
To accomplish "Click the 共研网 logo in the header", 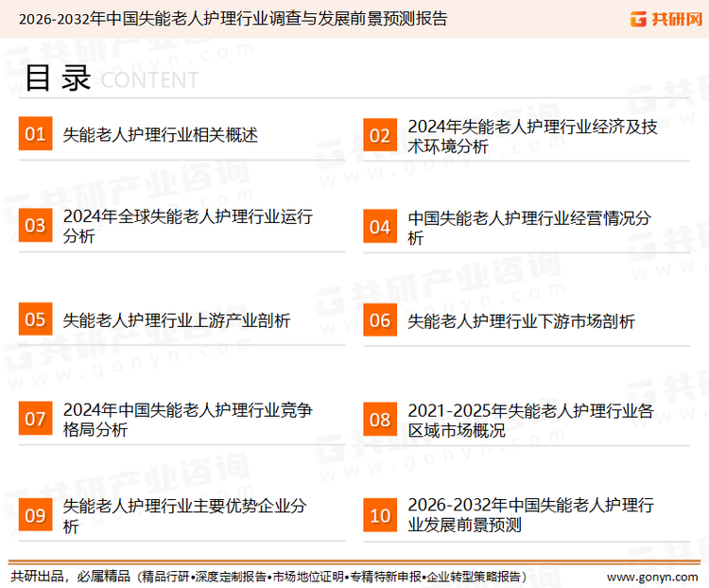I will point(666,19).
